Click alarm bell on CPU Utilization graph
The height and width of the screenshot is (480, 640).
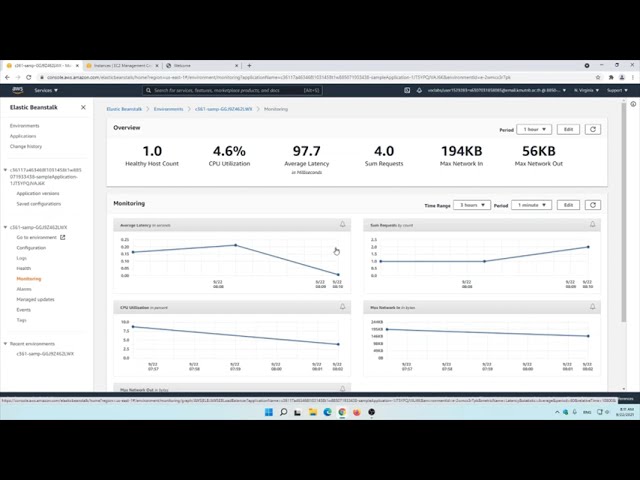(x=342, y=307)
